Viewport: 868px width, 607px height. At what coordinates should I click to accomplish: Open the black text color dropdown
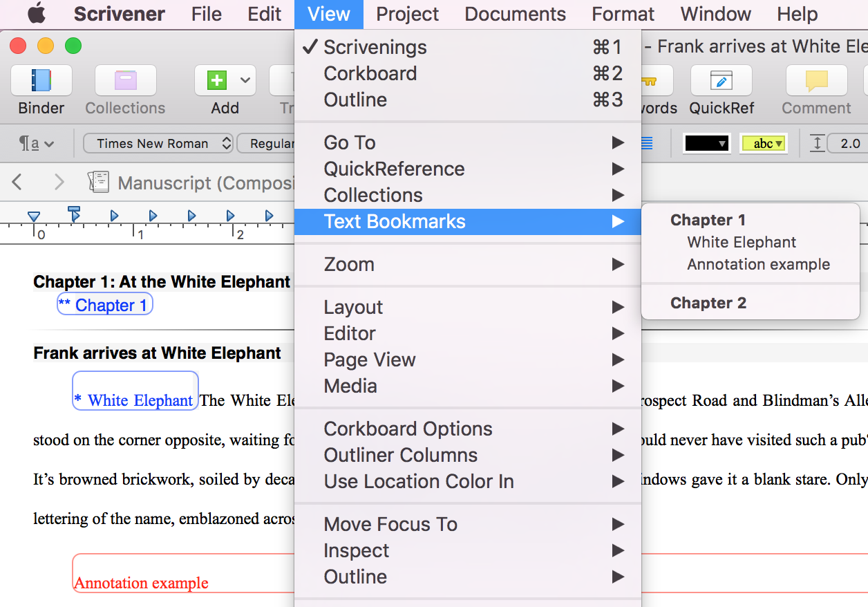pyautogui.click(x=707, y=144)
